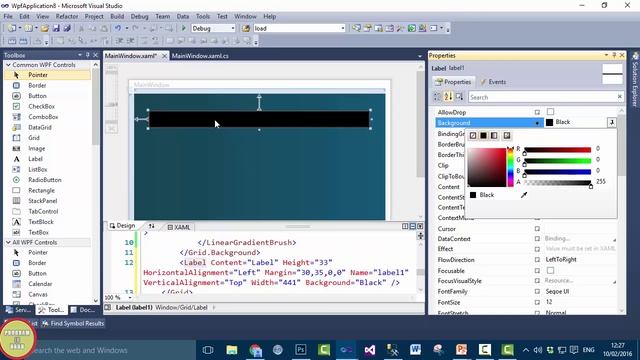Switch to the XAML view tab

tap(179, 227)
